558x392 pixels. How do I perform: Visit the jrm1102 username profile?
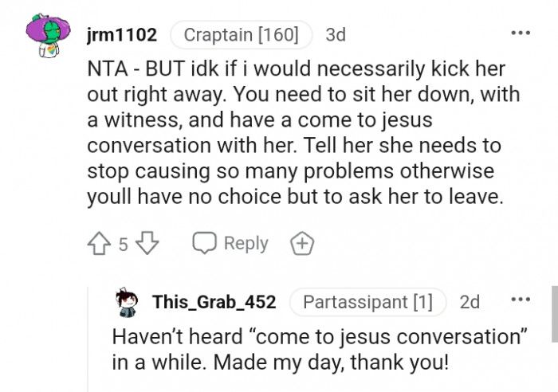[121, 35]
